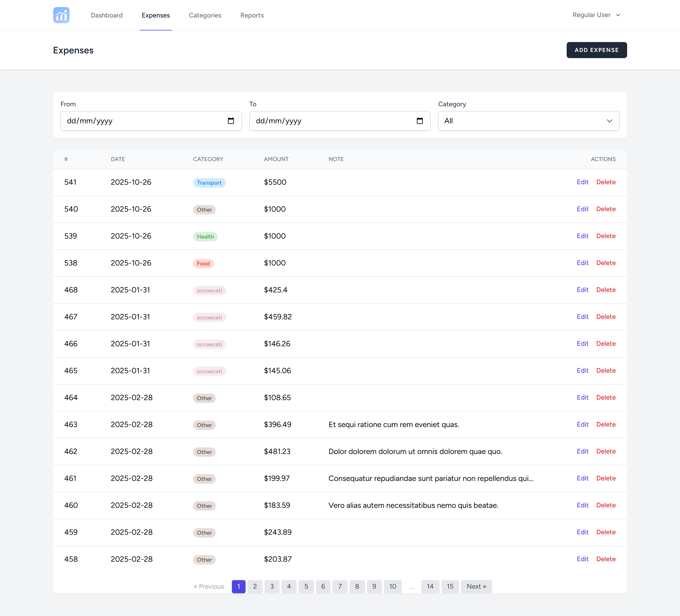The width and height of the screenshot is (680, 616).
Task: Click the Next » pagination button
Action: click(476, 586)
